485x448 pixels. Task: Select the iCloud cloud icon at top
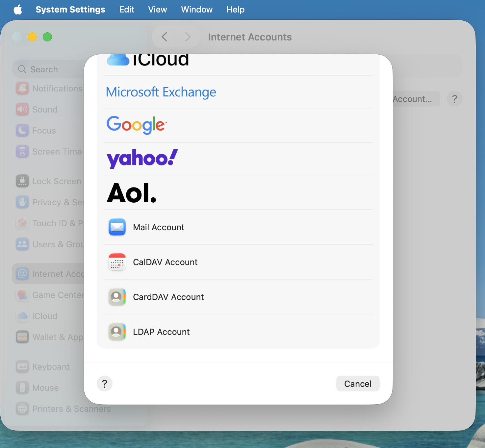tap(118, 60)
